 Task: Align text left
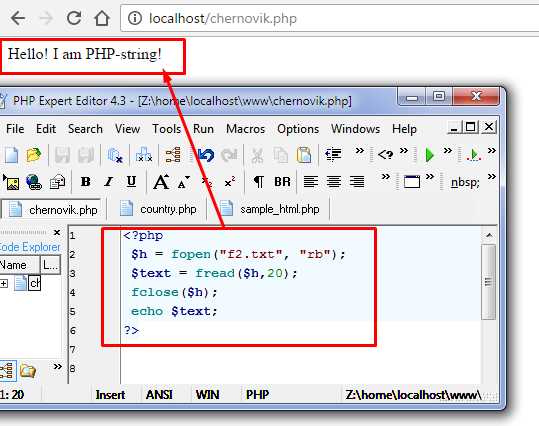click(x=311, y=181)
